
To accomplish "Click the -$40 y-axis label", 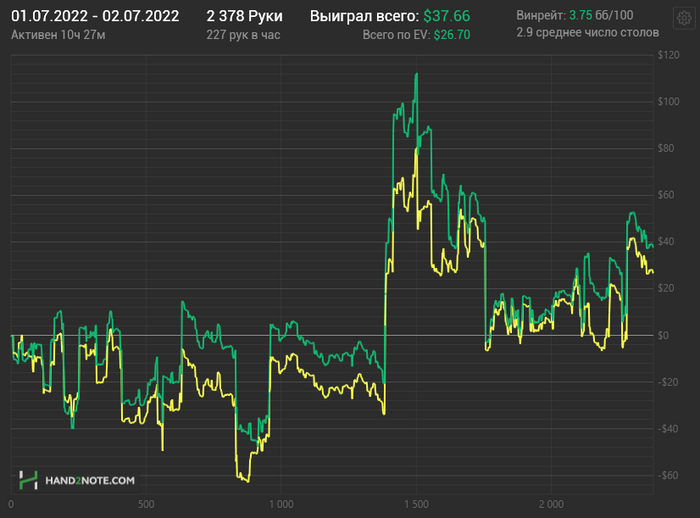I will pyautogui.click(x=668, y=429).
